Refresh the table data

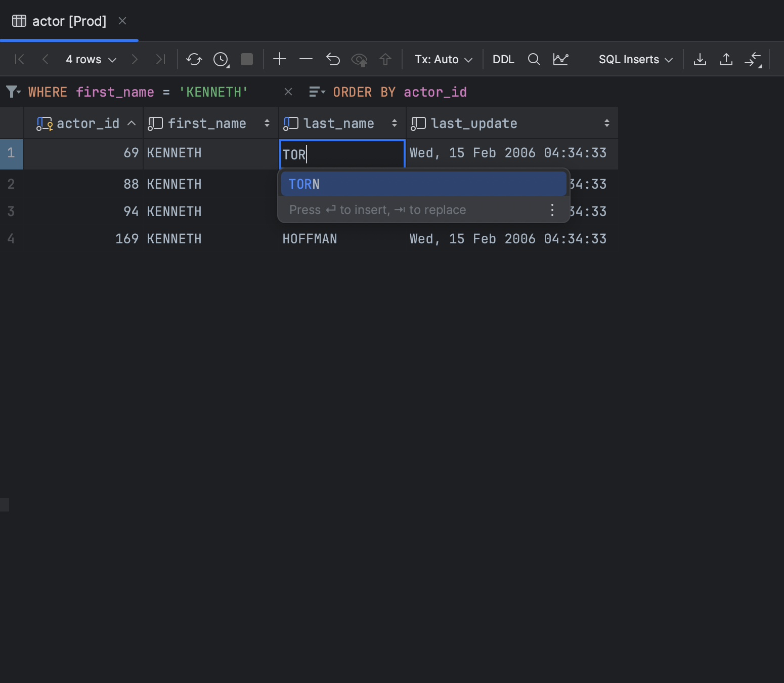pos(194,59)
